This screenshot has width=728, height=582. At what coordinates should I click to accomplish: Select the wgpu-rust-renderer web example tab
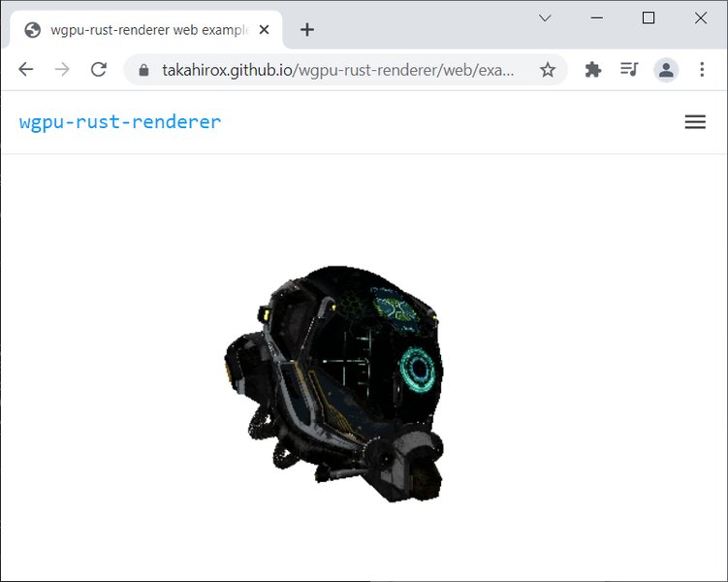pyautogui.click(x=145, y=30)
